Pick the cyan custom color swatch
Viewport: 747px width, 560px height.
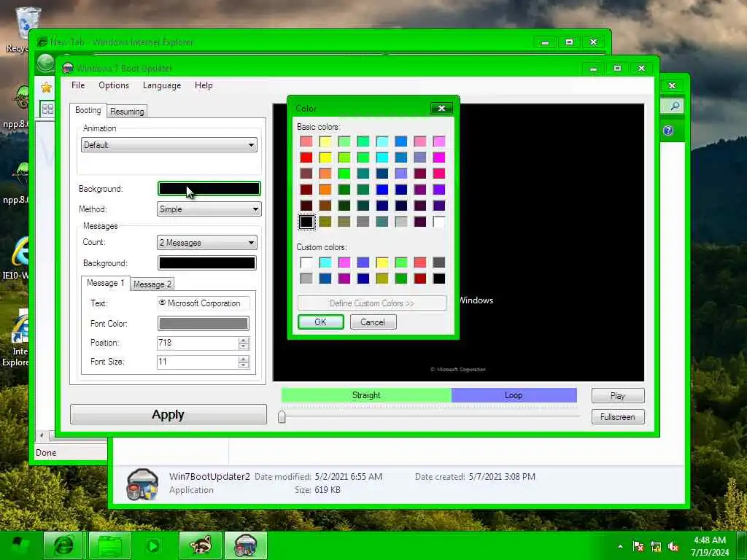[x=325, y=262]
